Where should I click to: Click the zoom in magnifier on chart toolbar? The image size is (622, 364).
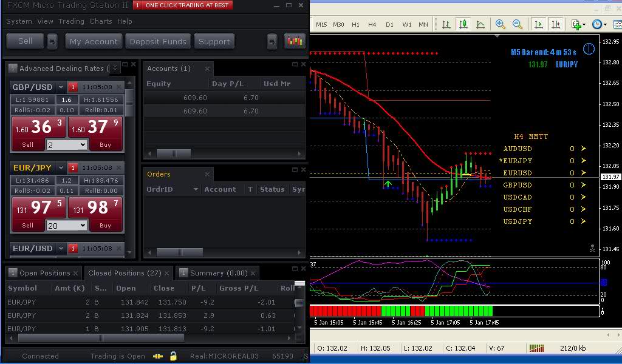(x=501, y=24)
